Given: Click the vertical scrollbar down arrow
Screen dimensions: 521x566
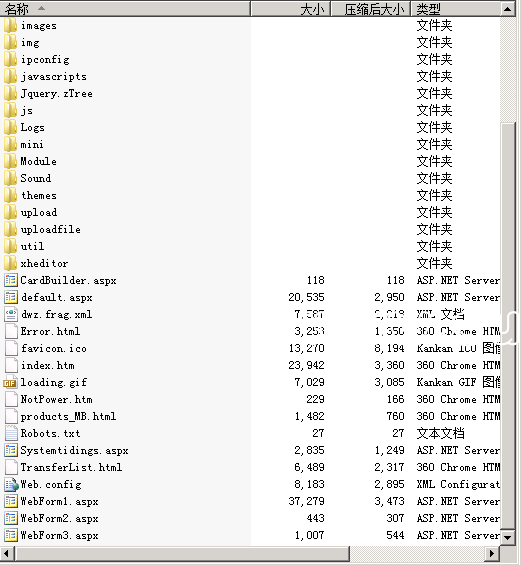Looking at the screenshot, I should click(508, 538).
